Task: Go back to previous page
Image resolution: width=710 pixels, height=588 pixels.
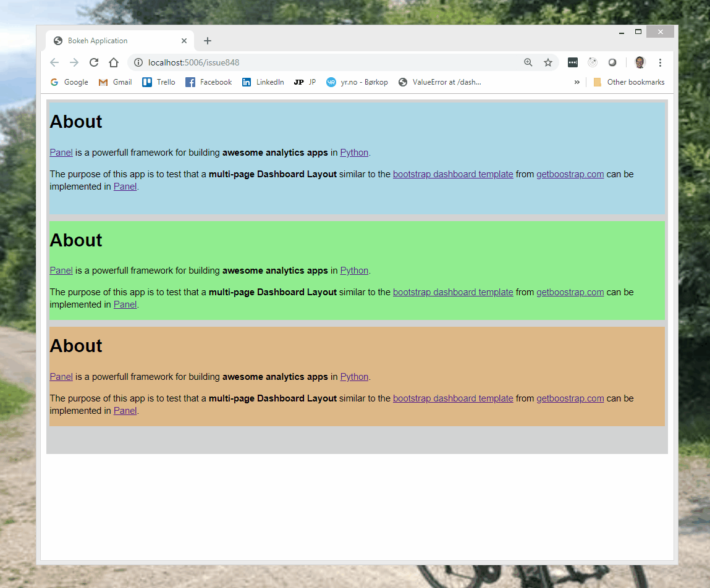Action: point(54,62)
